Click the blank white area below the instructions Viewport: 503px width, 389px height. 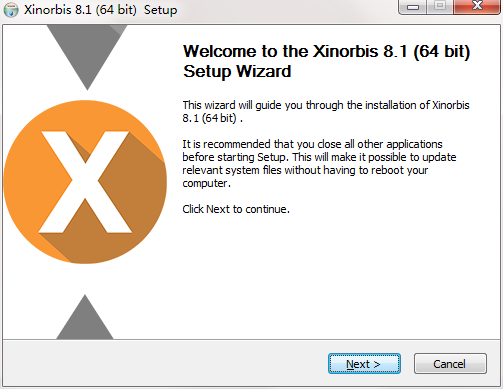click(x=327, y=277)
